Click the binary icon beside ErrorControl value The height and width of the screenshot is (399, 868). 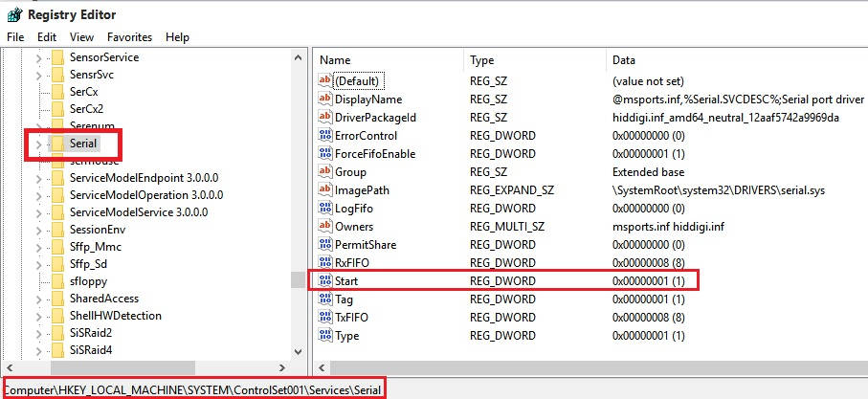click(x=324, y=136)
